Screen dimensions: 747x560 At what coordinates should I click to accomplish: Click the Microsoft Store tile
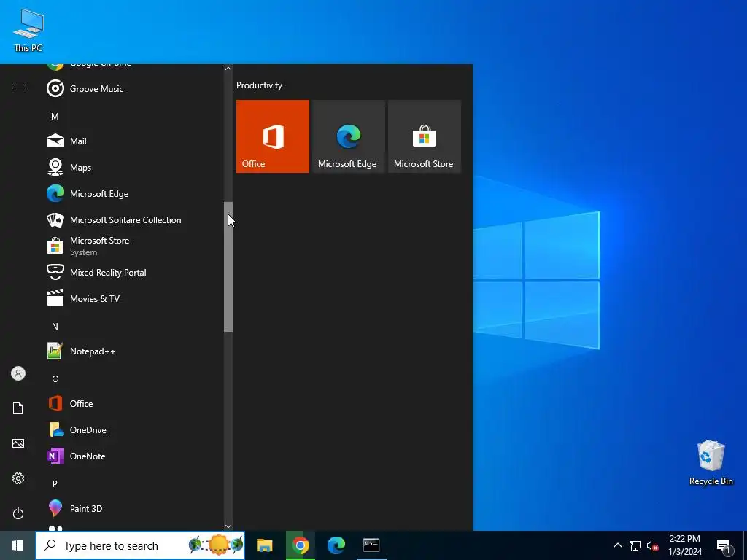pos(425,136)
